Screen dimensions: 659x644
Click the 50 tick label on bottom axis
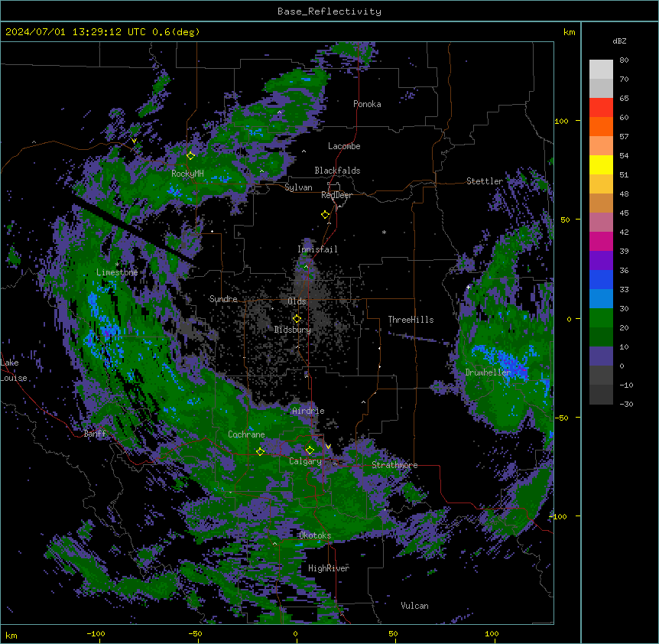[x=393, y=633]
